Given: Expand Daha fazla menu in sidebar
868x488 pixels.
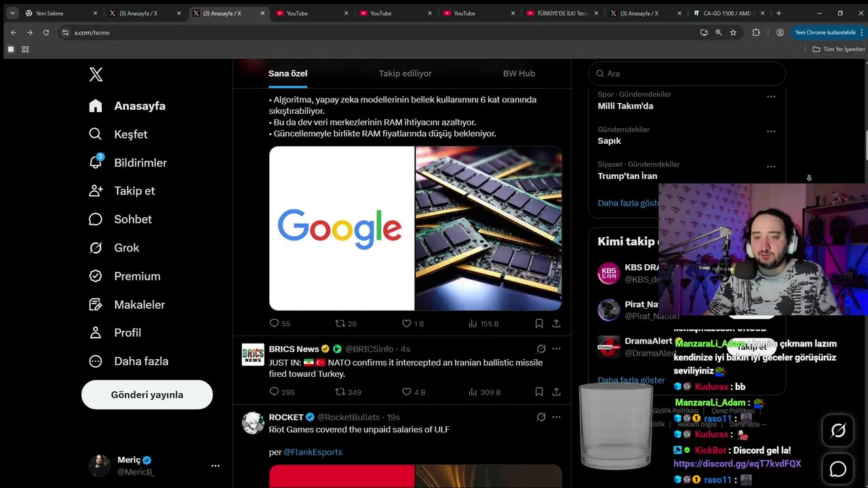Looking at the screenshot, I should point(129,361).
